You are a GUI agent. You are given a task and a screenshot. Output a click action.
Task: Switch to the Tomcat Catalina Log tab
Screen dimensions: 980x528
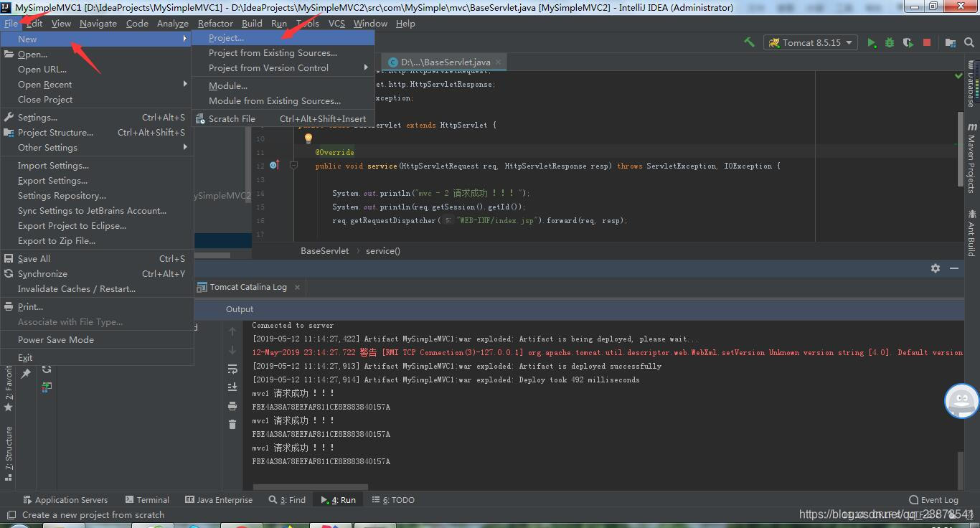(248, 287)
